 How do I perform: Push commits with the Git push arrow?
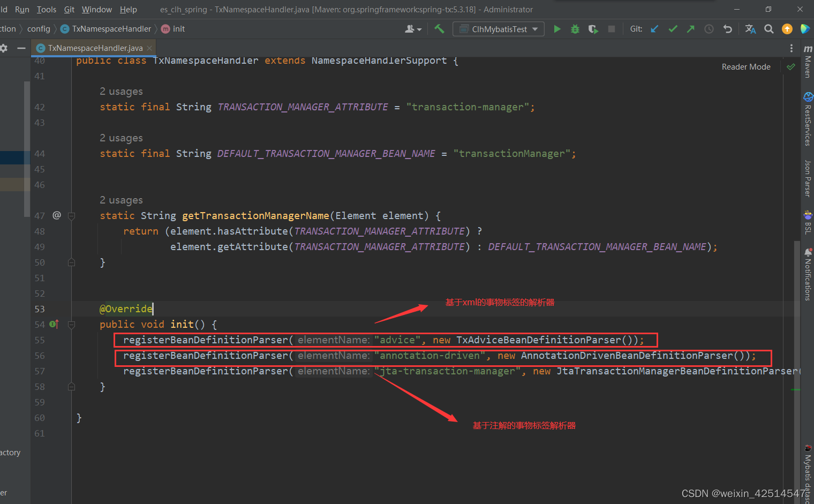[x=691, y=29]
